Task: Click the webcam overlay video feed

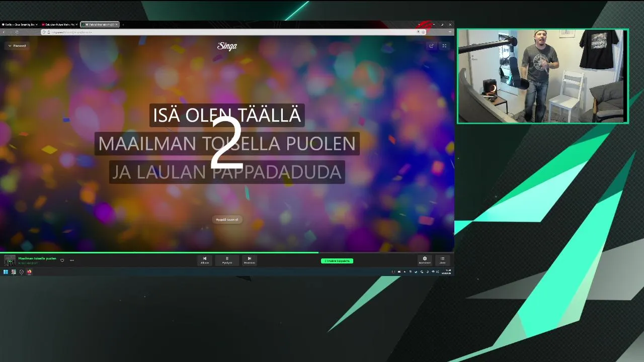Action: (542, 76)
